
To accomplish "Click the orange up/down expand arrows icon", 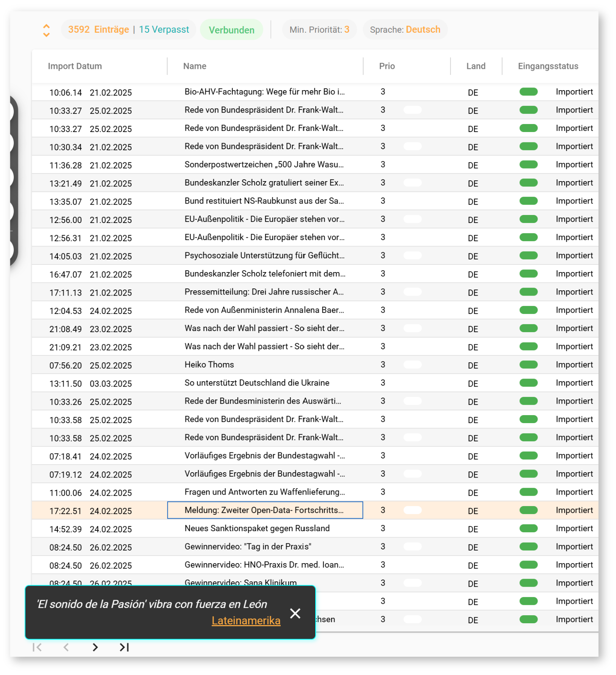I will click(46, 30).
